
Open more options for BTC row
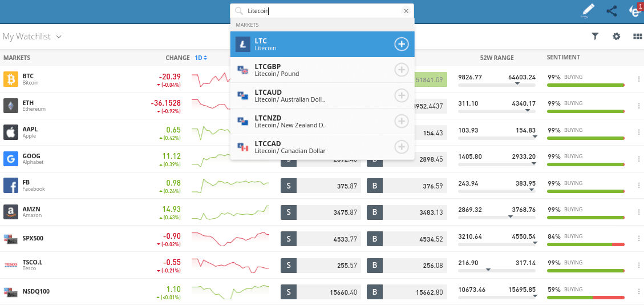pyautogui.click(x=639, y=79)
